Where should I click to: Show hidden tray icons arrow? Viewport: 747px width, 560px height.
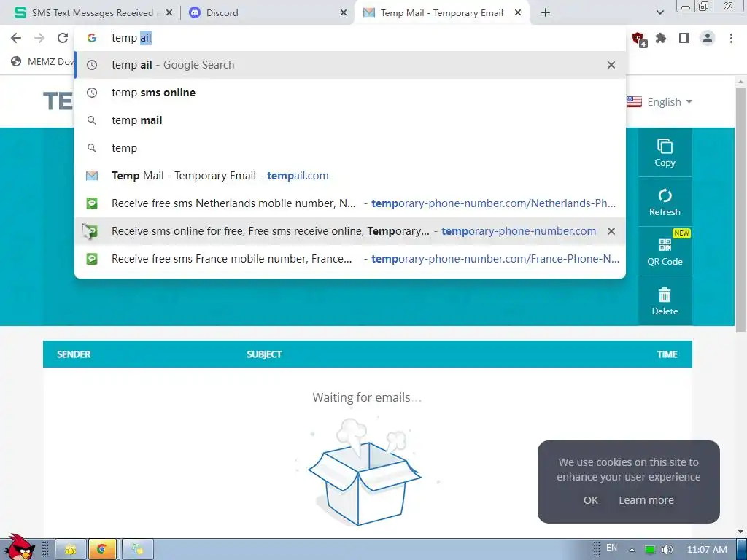[632, 550]
